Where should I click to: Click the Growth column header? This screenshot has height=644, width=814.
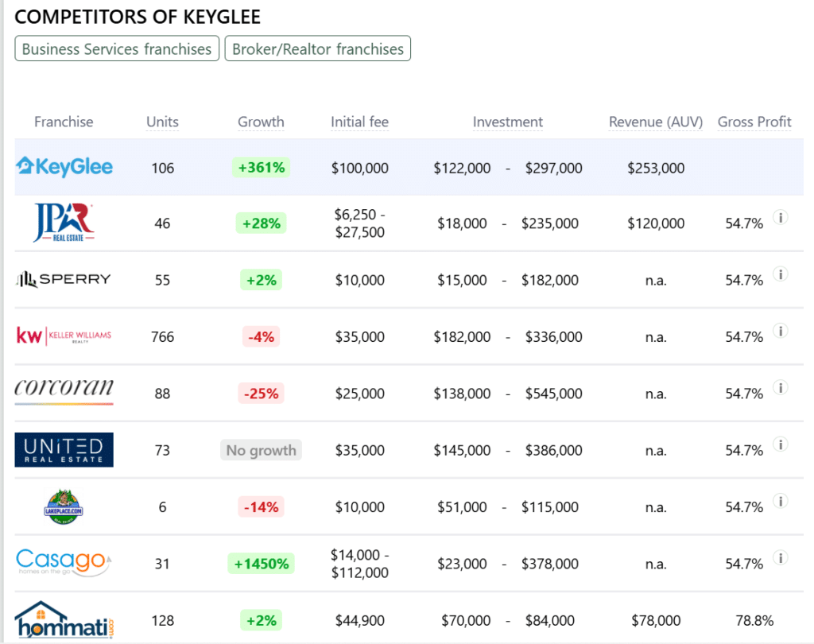261,122
